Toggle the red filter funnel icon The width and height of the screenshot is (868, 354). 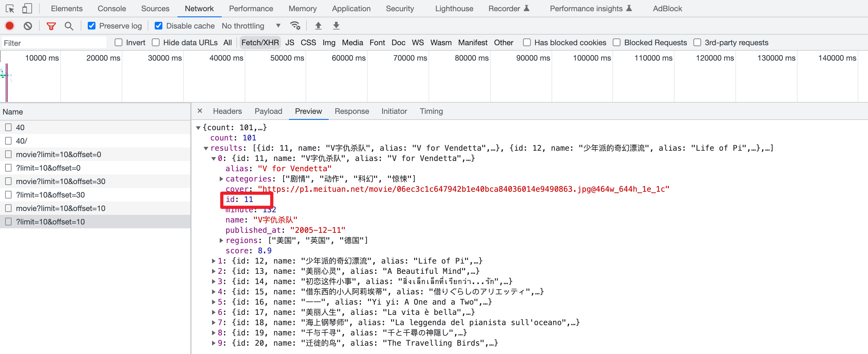[x=51, y=26]
